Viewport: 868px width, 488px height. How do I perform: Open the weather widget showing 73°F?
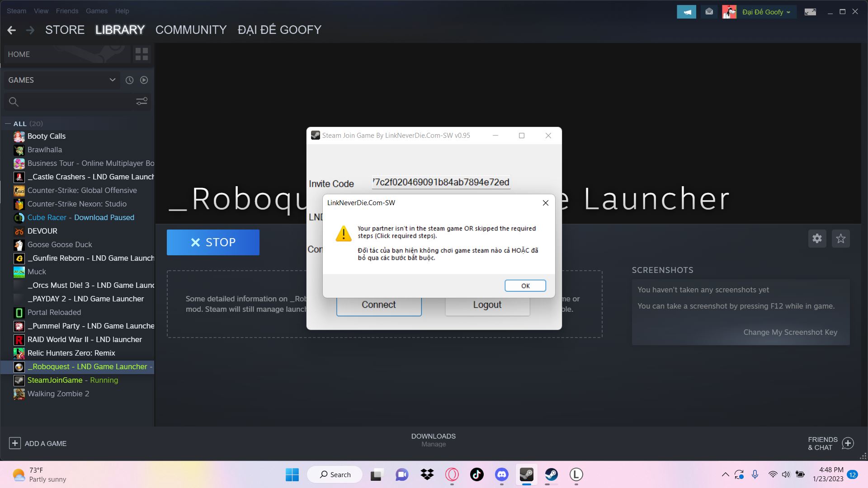click(x=39, y=474)
